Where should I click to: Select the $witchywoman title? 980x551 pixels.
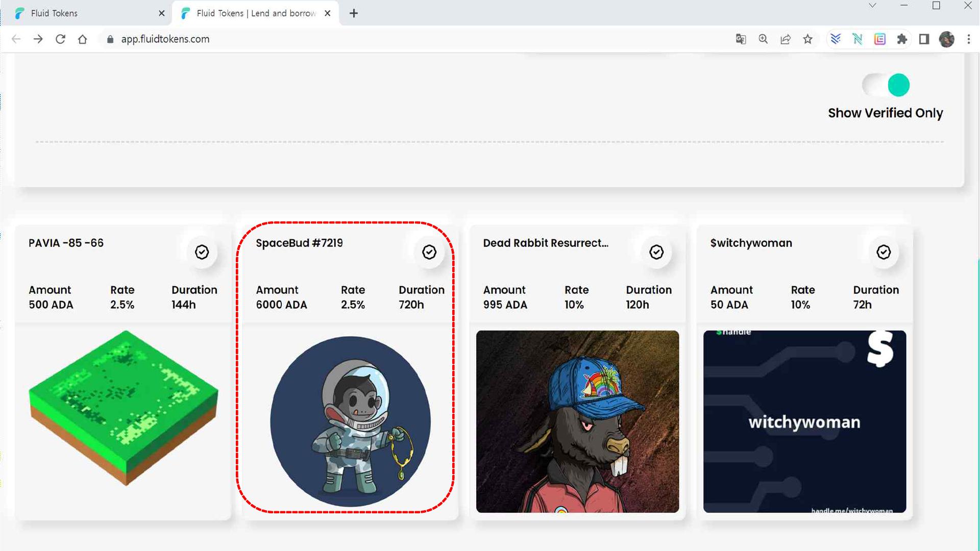click(751, 243)
